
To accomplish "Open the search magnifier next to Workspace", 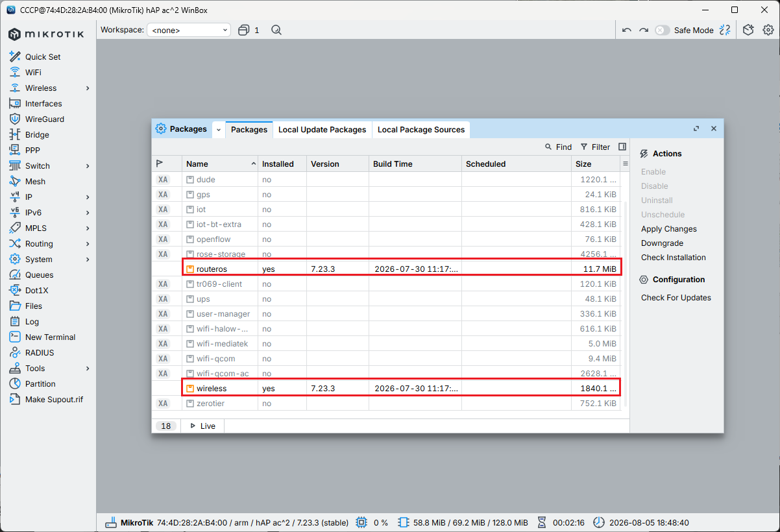I will click(276, 30).
